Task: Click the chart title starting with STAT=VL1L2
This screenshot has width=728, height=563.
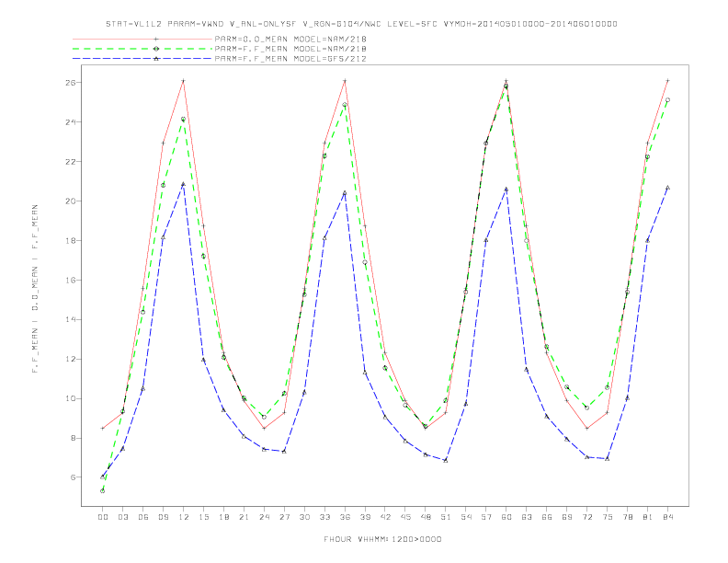Action: tap(361, 24)
